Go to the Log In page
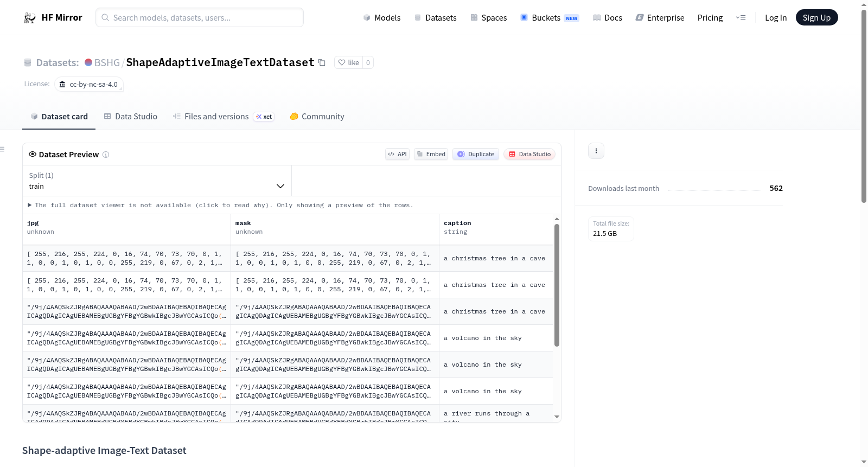The height and width of the screenshot is (467, 868). tap(776, 18)
